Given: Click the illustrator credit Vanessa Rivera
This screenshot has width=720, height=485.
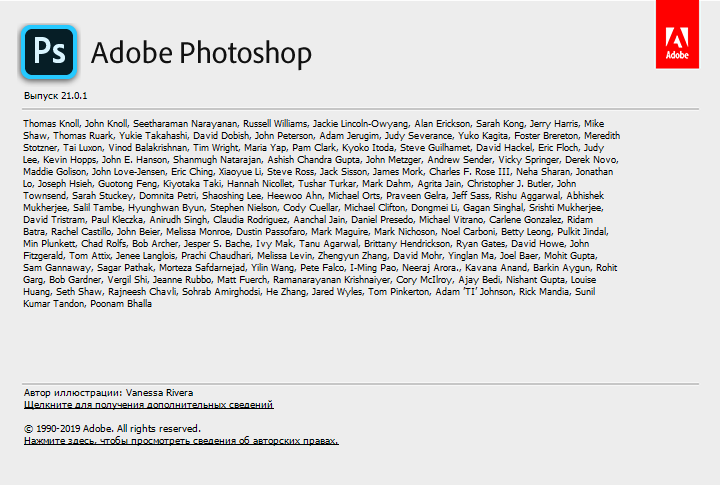Looking at the screenshot, I should [x=159, y=393].
